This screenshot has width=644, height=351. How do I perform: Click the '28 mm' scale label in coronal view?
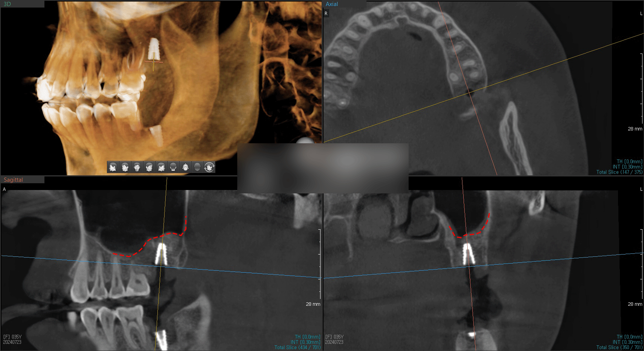(635, 304)
